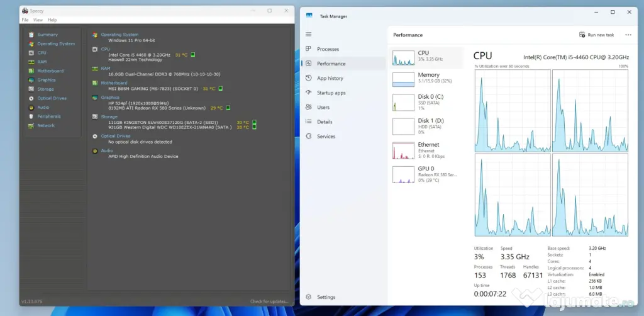Click Operating System heading link in summary
The width and height of the screenshot is (644, 316).
pyautogui.click(x=119, y=35)
